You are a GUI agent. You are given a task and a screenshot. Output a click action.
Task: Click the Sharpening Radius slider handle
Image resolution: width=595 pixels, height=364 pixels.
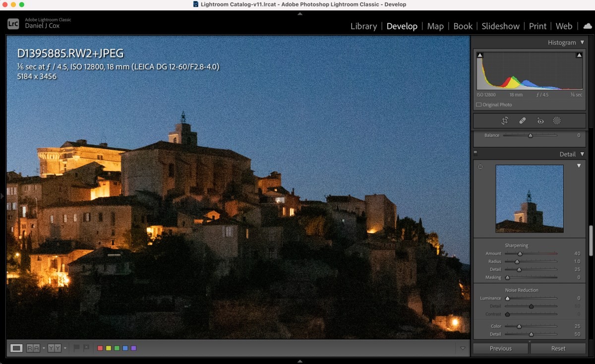(x=517, y=262)
